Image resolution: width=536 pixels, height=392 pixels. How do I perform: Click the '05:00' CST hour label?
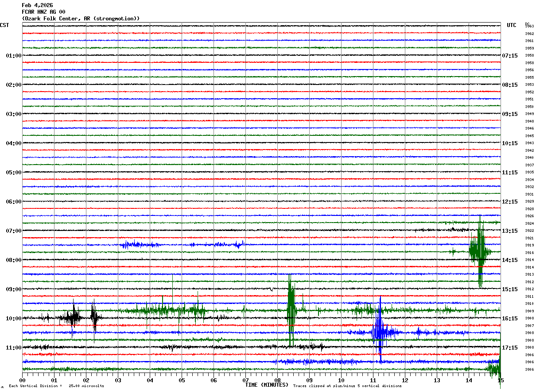click(x=13, y=173)
